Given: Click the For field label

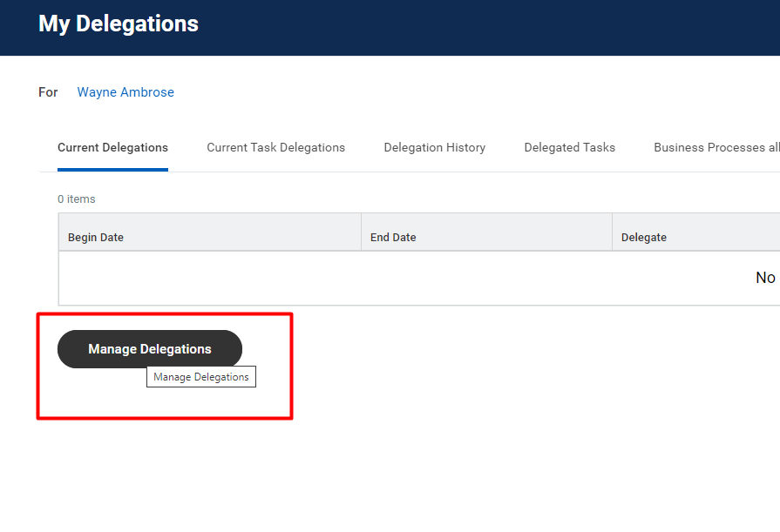Looking at the screenshot, I should (x=48, y=92).
